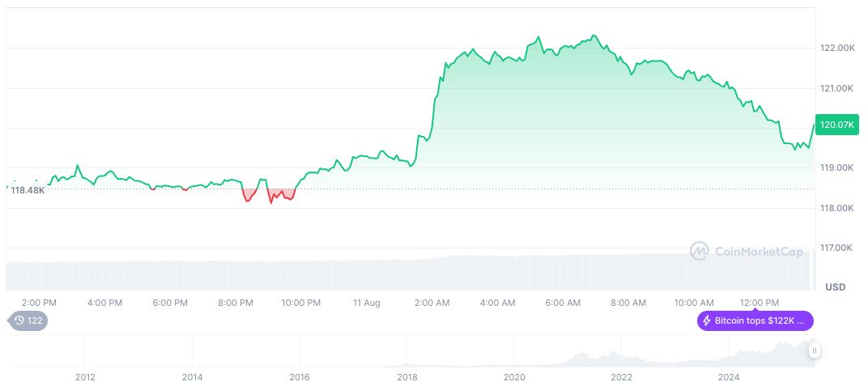Click the 11 Aug date label
This screenshot has height=386, width=868.
pos(366,303)
